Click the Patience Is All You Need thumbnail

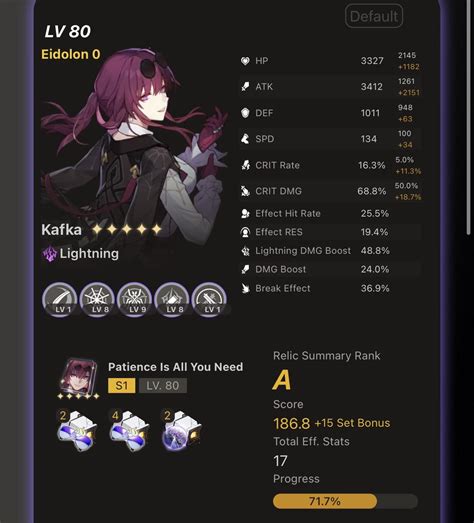point(79,377)
